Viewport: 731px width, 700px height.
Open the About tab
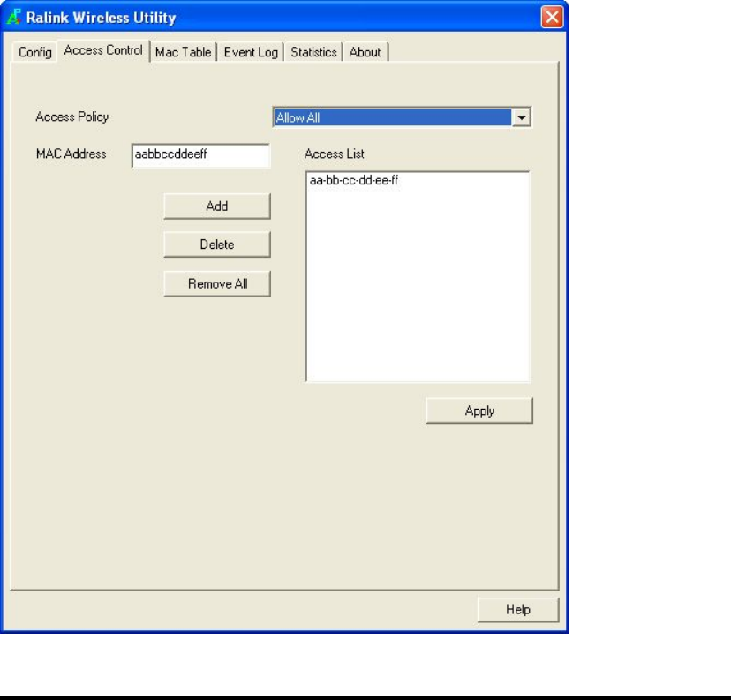365,52
